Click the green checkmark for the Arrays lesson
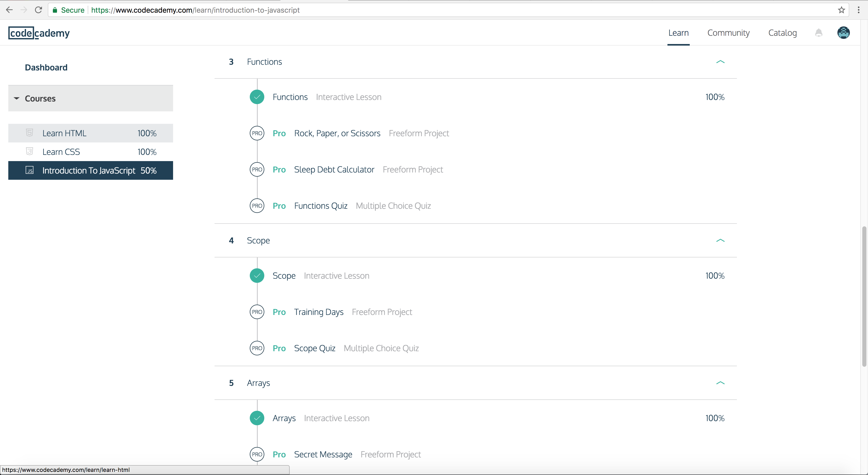This screenshot has width=868, height=475. click(257, 418)
